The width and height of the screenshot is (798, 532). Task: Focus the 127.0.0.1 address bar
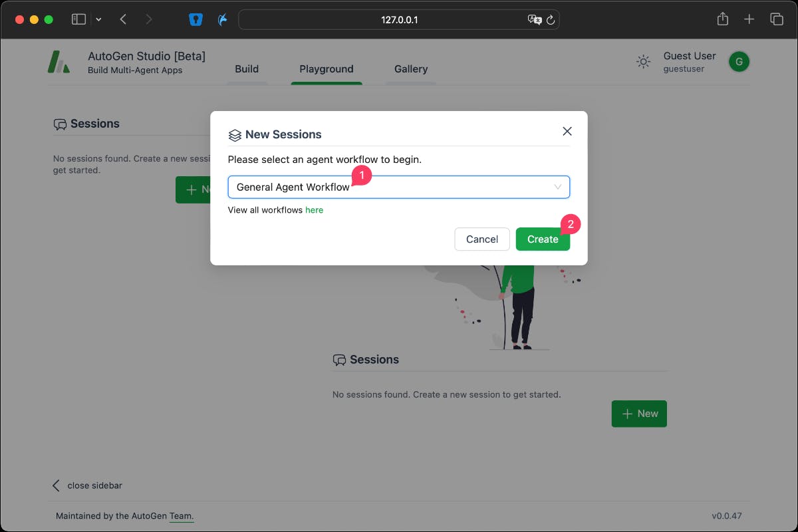tap(398, 19)
